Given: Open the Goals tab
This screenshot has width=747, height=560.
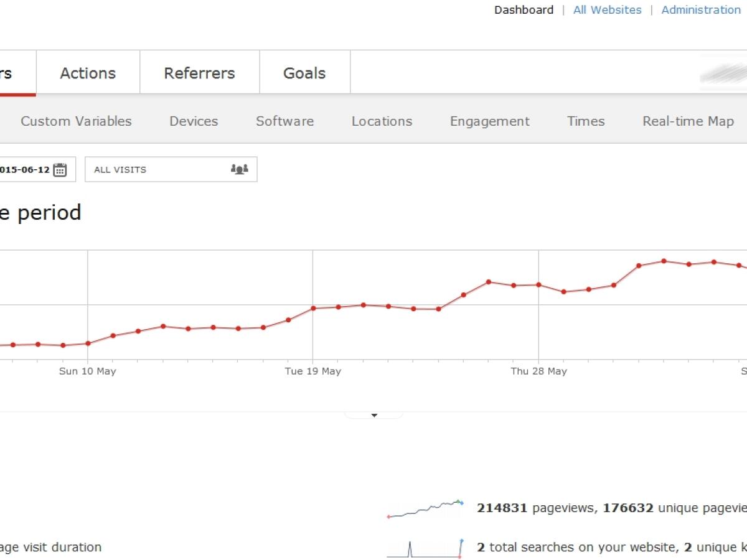Looking at the screenshot, I should tap(304, 73).
